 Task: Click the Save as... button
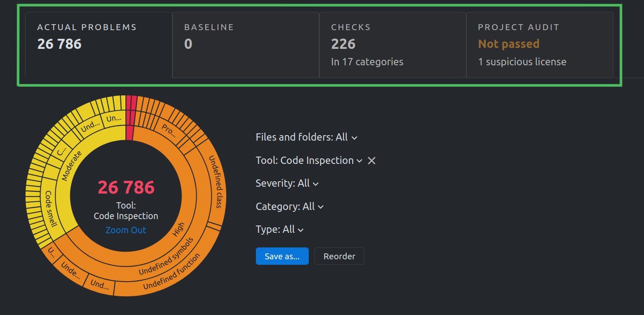point(282,256)
